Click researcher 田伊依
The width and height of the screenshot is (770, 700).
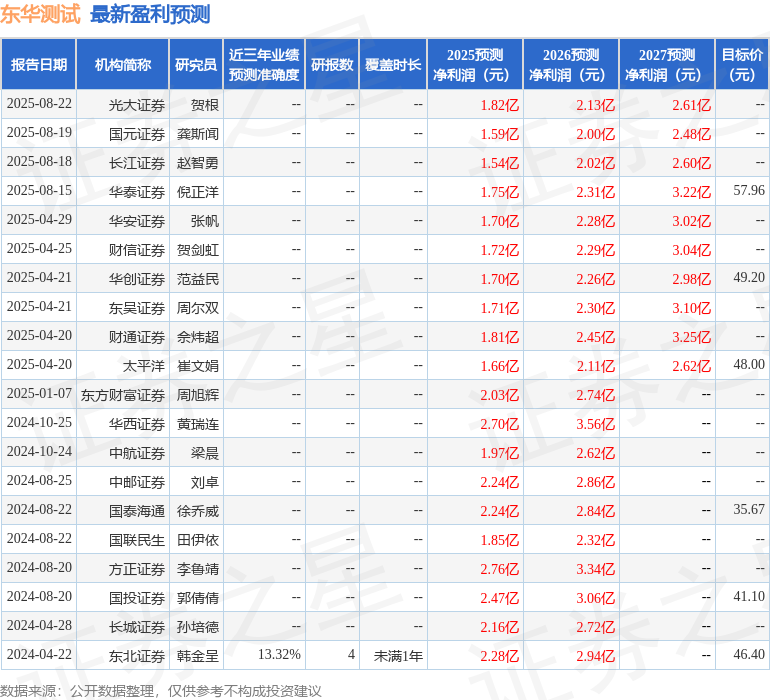pos(198,540)
